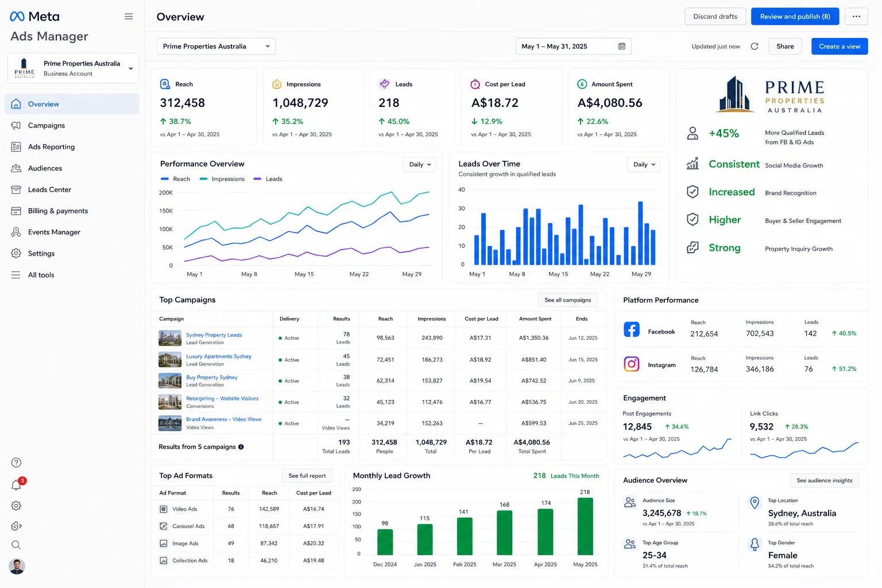Open Campaigns in sidebar
The image size is (882, 588).
pyautogui.click(x=72, y=126)
